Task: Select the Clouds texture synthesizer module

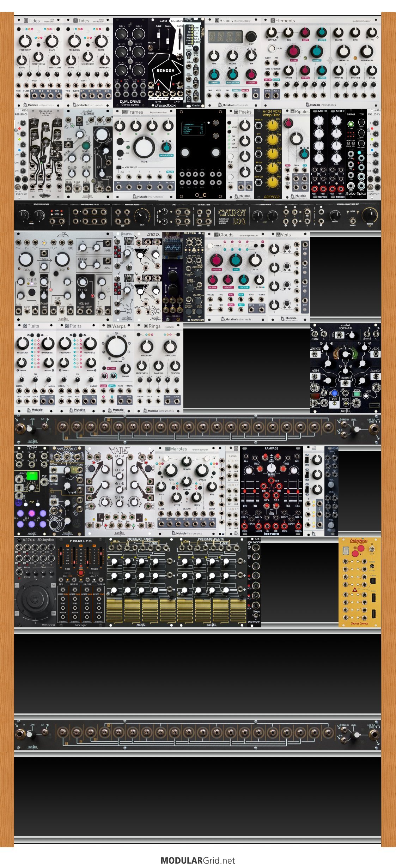Action: pos(236,277)
